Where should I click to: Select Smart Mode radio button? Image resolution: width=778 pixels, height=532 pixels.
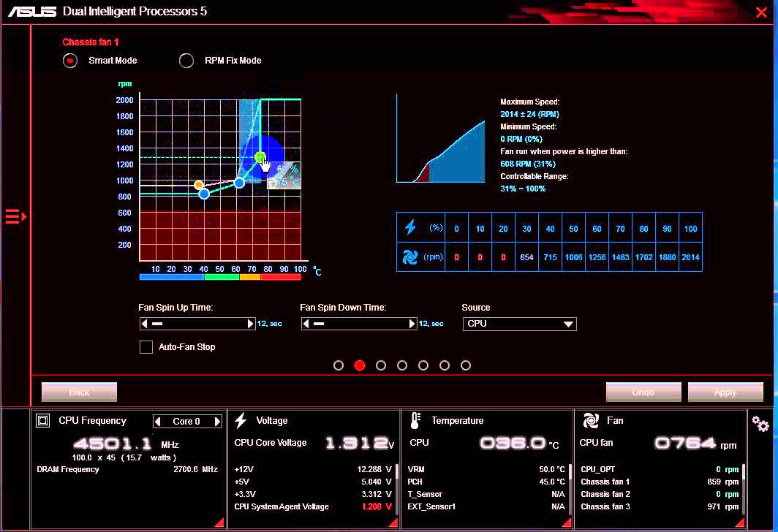coord(70,61)
